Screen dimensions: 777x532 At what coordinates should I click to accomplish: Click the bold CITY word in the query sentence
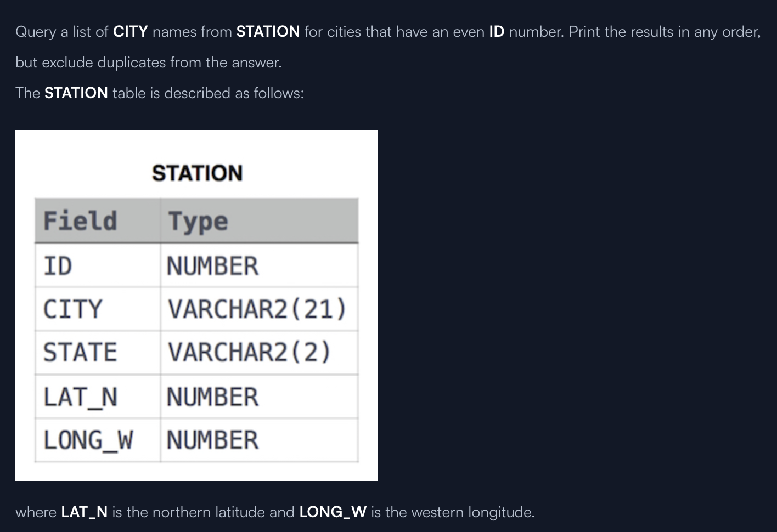tap(130, 32)
